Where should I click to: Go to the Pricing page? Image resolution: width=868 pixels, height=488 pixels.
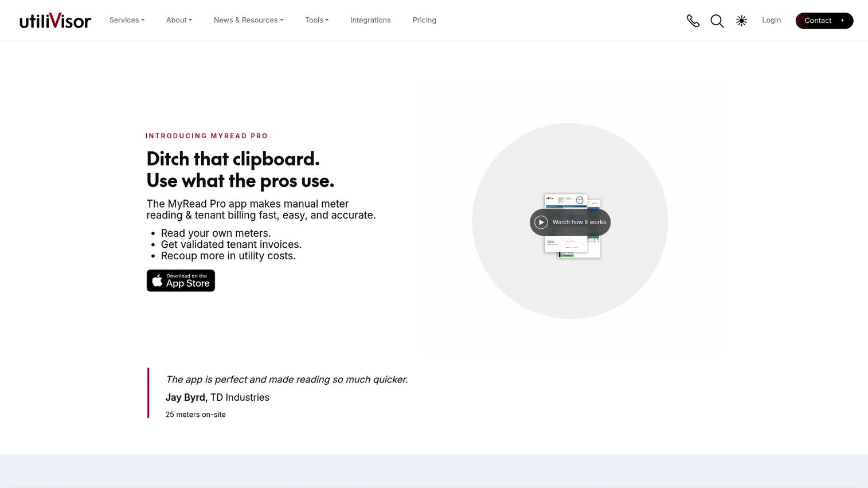pyautogui.click(x=424, y=20)
